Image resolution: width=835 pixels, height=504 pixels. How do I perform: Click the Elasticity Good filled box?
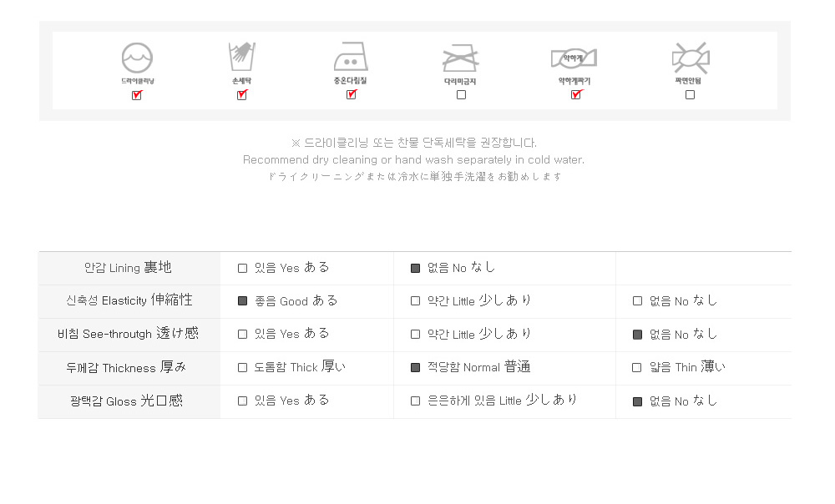tap(242, 301)
